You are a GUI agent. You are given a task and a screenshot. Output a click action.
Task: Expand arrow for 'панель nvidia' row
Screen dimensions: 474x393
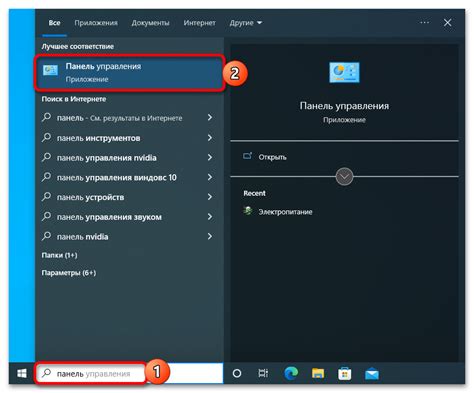pos(210,236)
